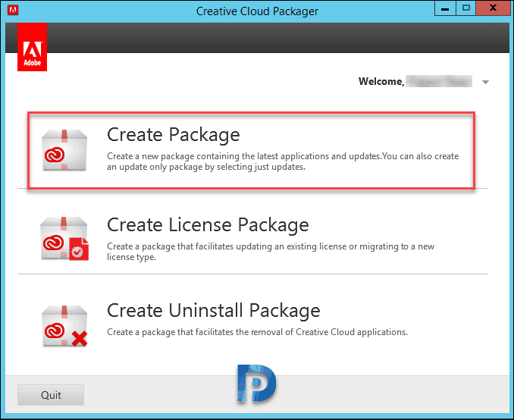This screenshot has width=514, height=420.
Task: Minimize the Creative Cloud Packager window
Action: (445, 8)
